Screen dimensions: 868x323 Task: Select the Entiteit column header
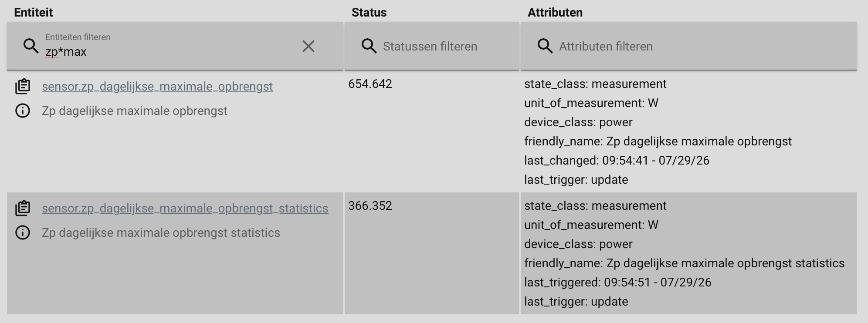point(33,12)
